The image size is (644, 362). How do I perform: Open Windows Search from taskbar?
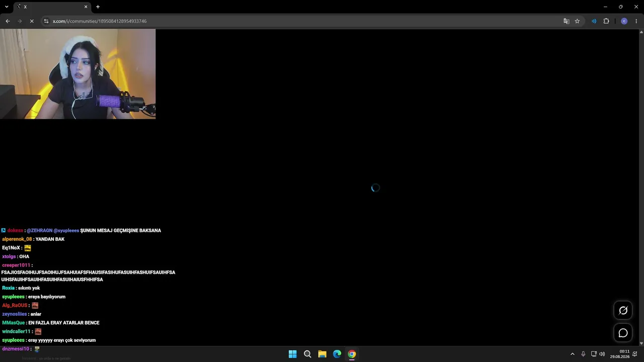(307, 354)
